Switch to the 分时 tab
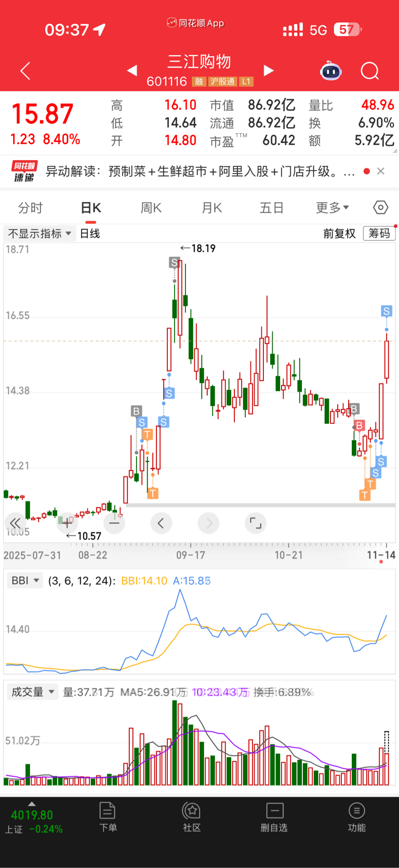Viewport: 399px width, 868px height. [x=30, y=208]
